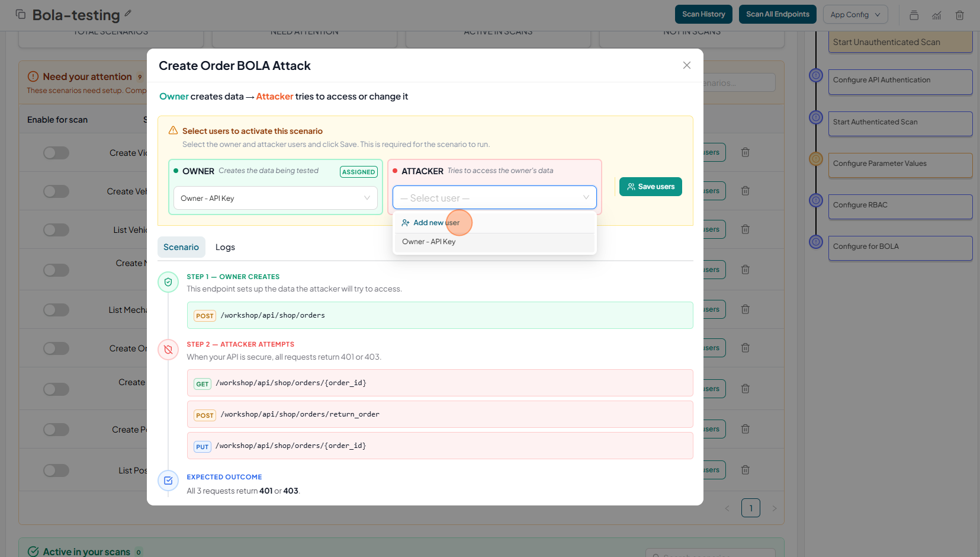Enable the first scenario toggle for scan
This screenshot has width=980, height=557.
pos(56,153)
